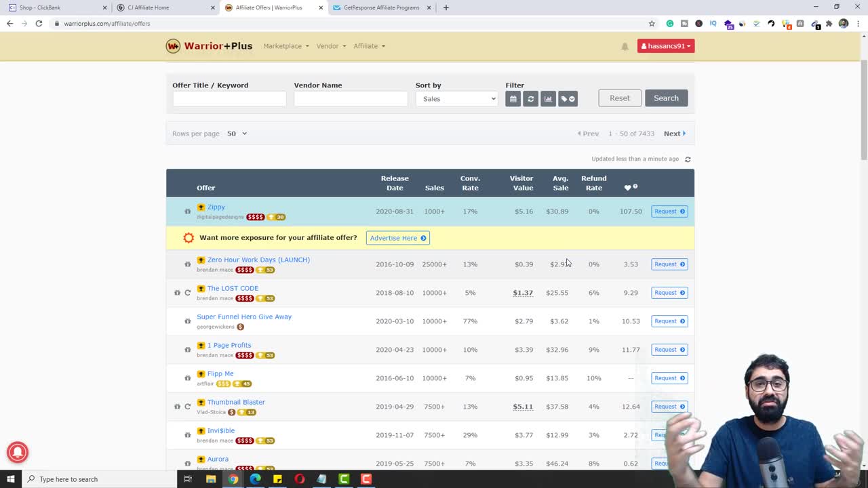Open a new browser tab

(446, 7)
